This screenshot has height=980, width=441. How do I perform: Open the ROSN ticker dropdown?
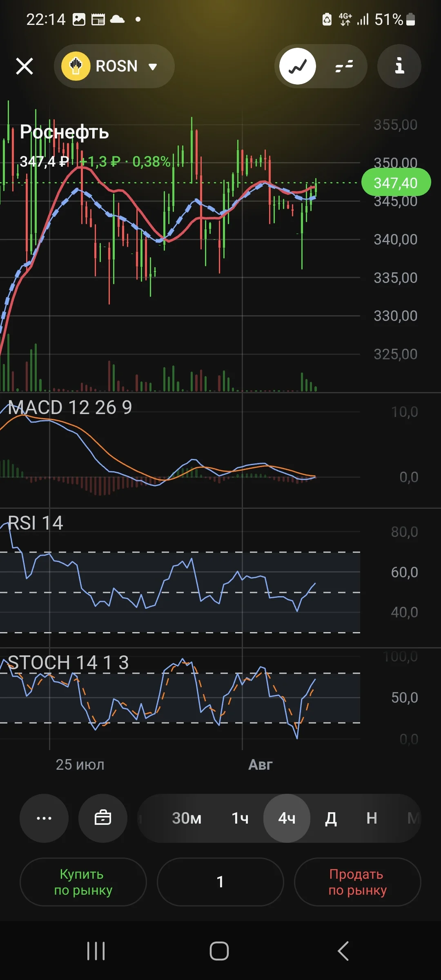[114, 66]
